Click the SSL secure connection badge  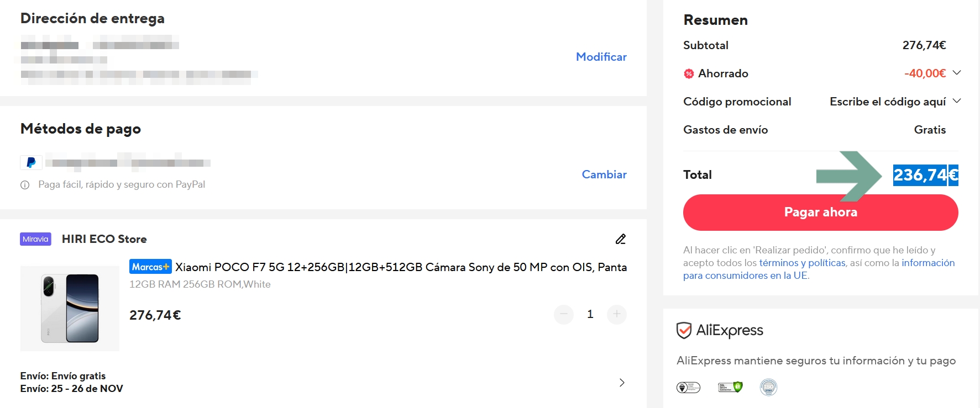pyautogui.click(x=730, y=387)
